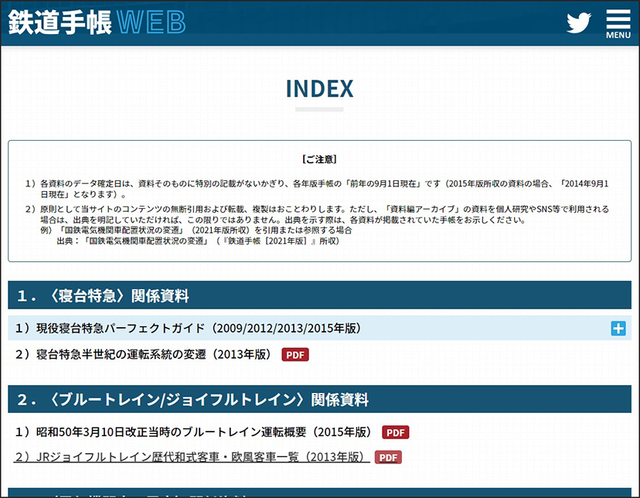Open link 昭和50年3月10日改正当時のブルートレイン運転概要
640x498 pixels.
[x=193, y=432]
